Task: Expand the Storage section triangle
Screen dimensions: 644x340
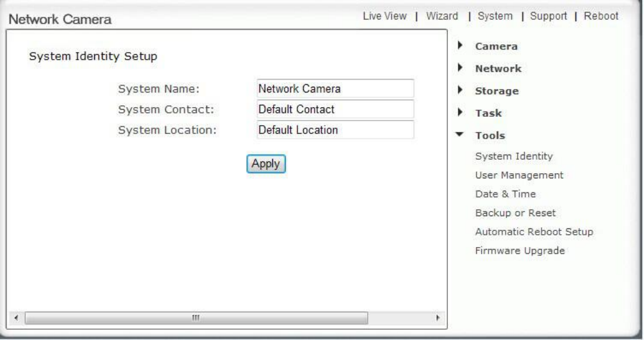Action: [x=460, y=90]
